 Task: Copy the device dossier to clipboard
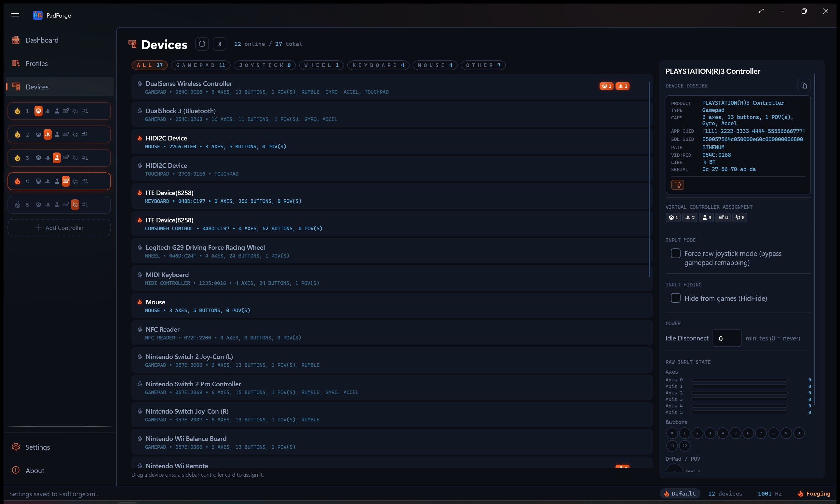click(x=804, y=86)
